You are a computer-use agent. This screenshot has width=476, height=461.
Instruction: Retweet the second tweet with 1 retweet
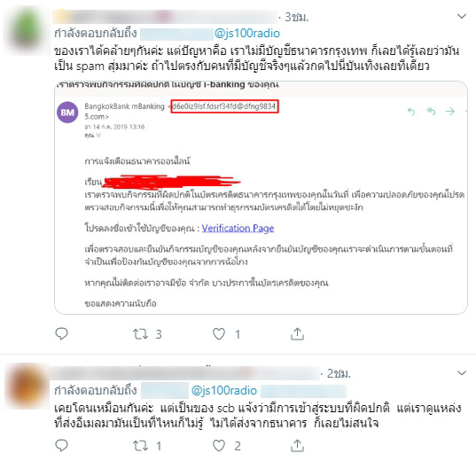tap(141, 446)
